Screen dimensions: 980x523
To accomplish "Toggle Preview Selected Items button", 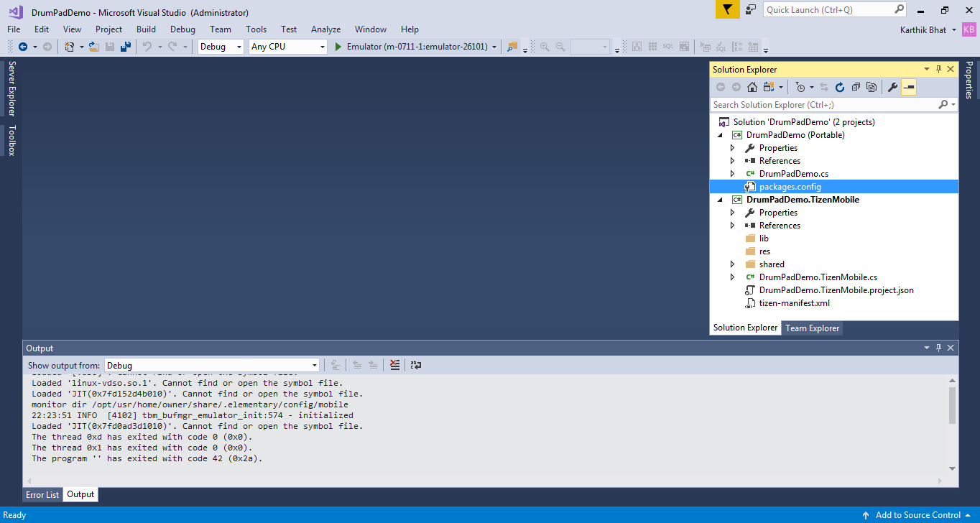I will (x=909, y=87).
